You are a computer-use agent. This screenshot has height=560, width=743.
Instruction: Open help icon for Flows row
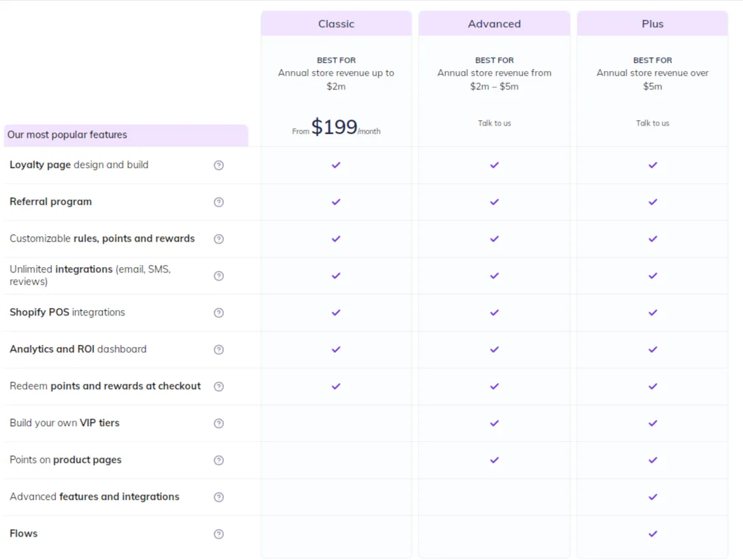pyautogui.click(x=219, y=534)
